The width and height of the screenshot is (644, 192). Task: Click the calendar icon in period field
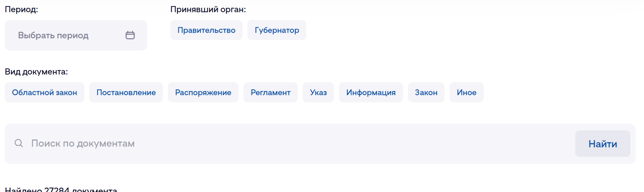pos(130,35)
